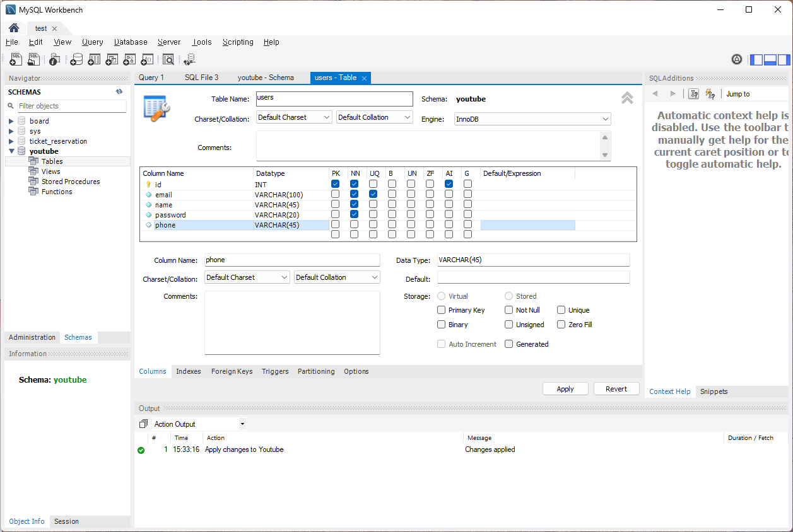Toggle PK checkbox for name row
Image resolution: width=793 pixels, height=532 pixels.
click(x=335, y=204)
